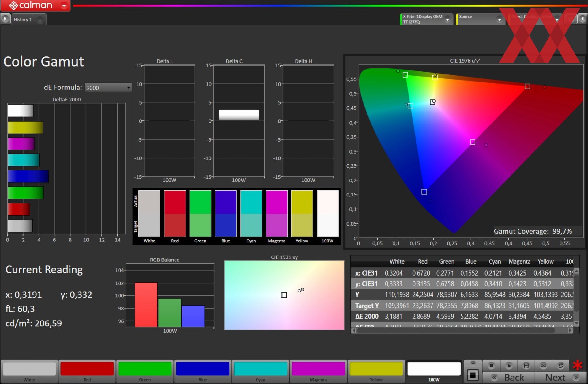The image size is (588, 384).
Task: Start reading with the play button
Action: 509,365
